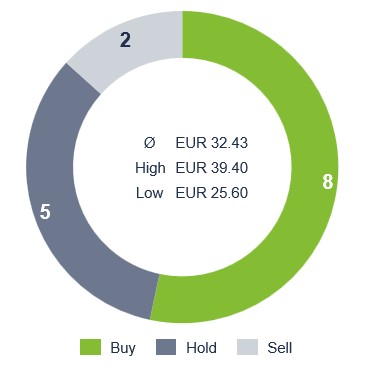This screenshot has width=366, height=367.
Task: Click the EUR 32.43 average value
Action: pos(212,143)
